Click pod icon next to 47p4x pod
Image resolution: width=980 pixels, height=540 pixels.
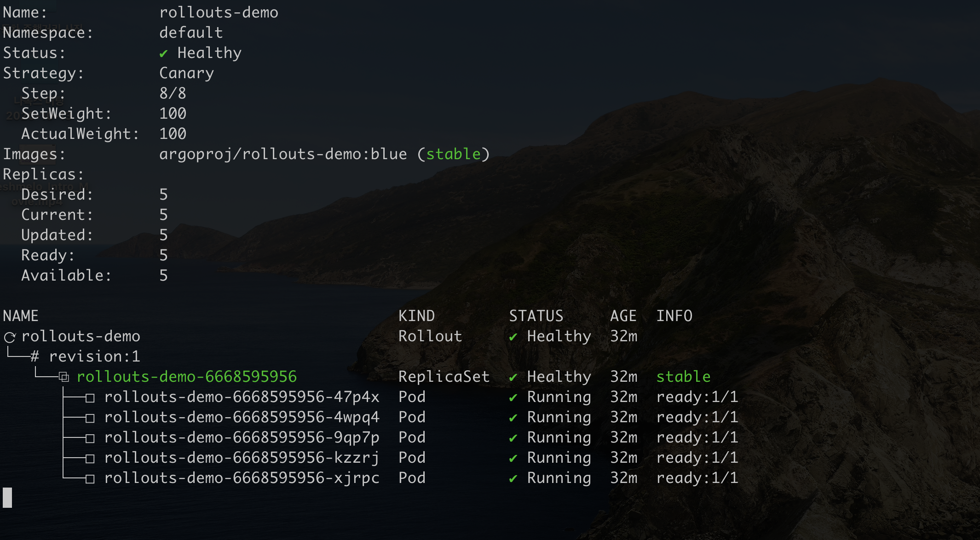pos(90,398)
